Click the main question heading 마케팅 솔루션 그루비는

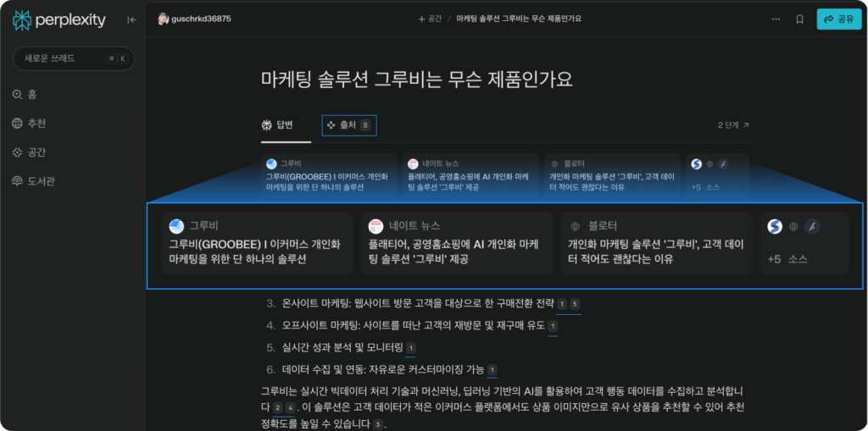coord(416,80)
